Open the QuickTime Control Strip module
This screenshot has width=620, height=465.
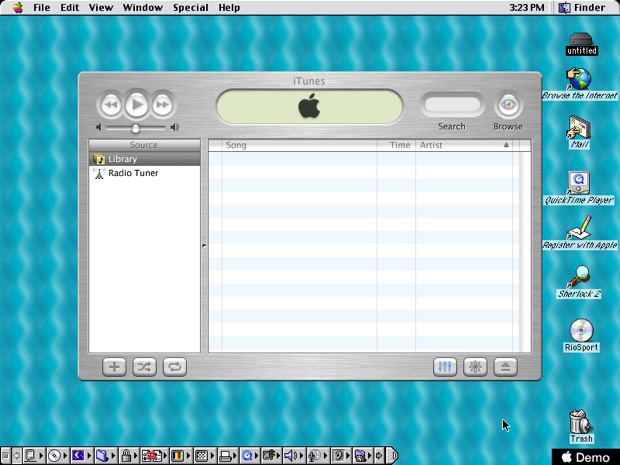(250, 456)
